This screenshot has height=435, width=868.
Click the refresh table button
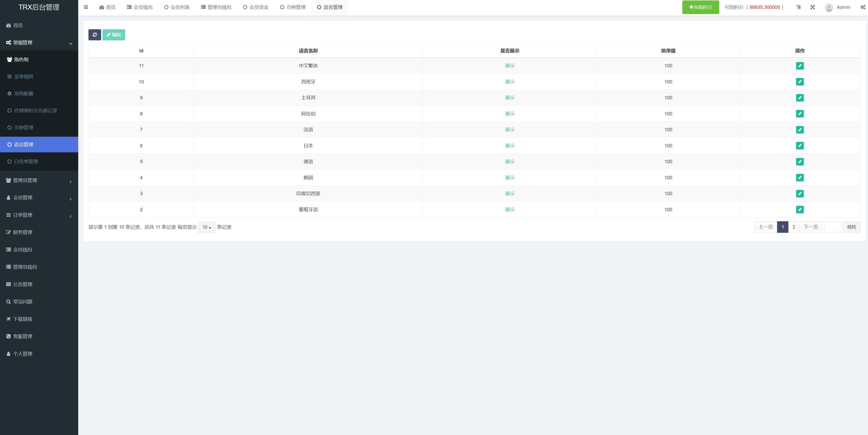tap(95, 35)
